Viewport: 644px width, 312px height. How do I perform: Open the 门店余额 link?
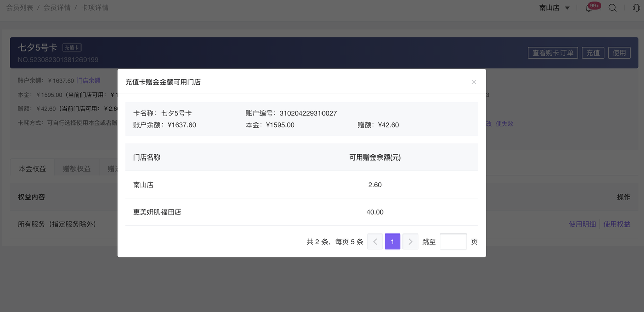tap(88, 81)
